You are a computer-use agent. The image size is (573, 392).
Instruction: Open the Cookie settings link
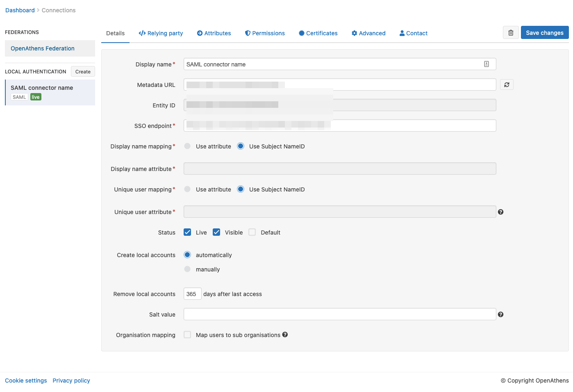coord(26,381)
